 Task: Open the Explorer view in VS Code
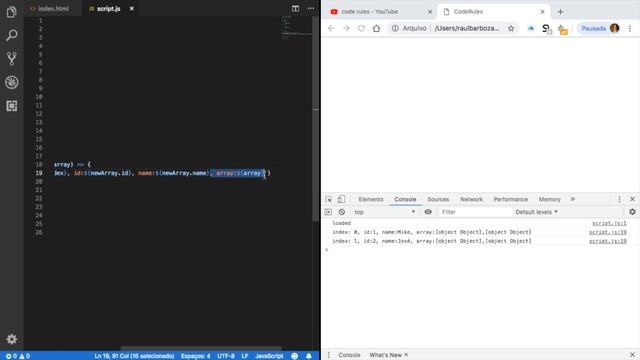(x=11, y=12)
